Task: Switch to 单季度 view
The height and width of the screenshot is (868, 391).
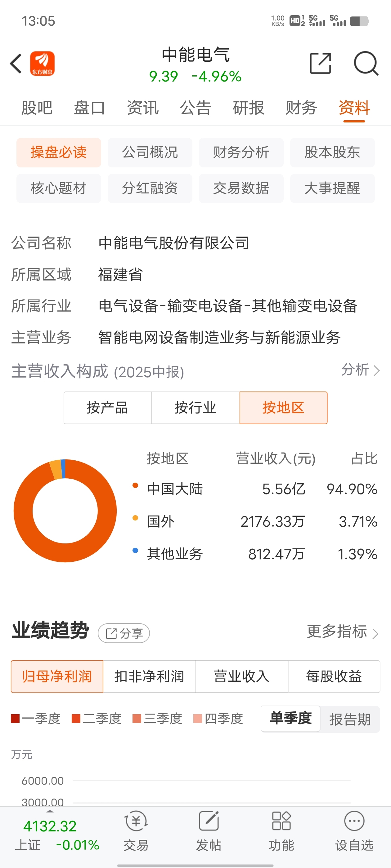Action: [290, 718]
